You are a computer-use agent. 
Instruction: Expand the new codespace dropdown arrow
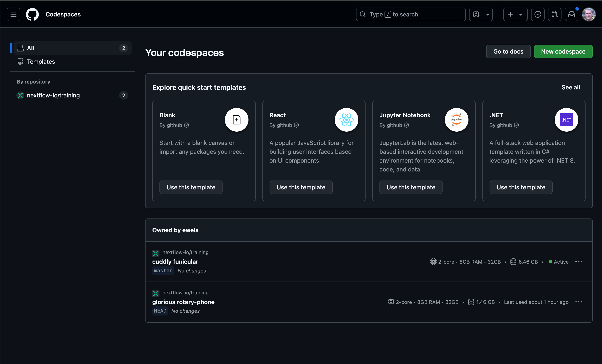(x=521, y=14)
